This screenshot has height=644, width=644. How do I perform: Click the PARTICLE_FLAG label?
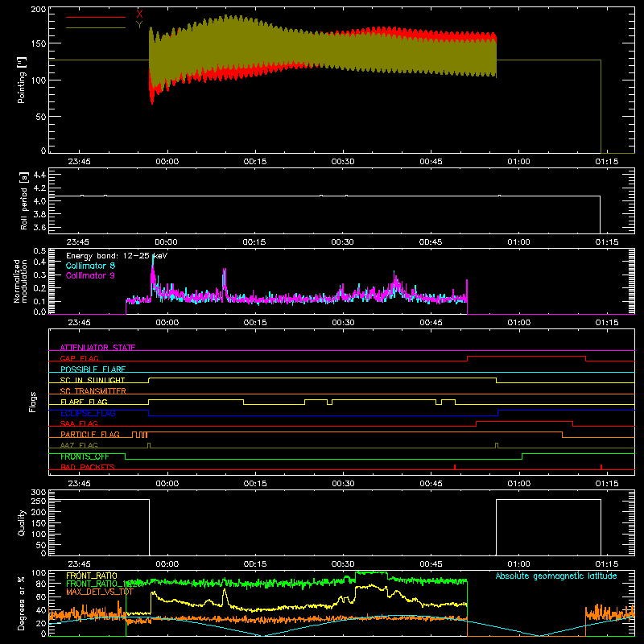(x=90, y=434)
